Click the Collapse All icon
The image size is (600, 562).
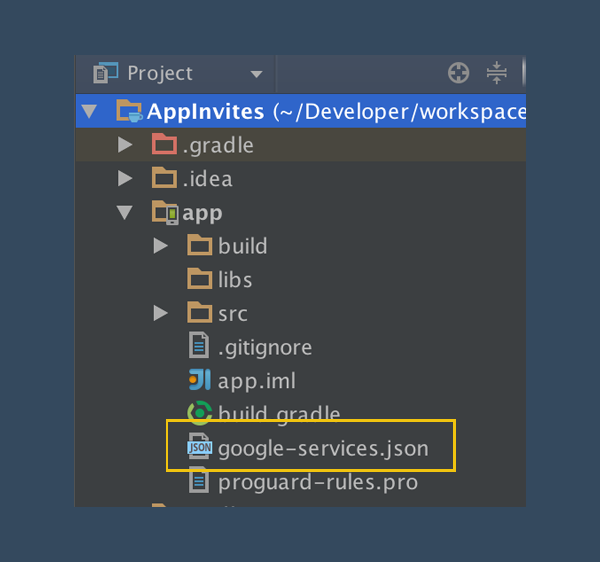(497, 73)
